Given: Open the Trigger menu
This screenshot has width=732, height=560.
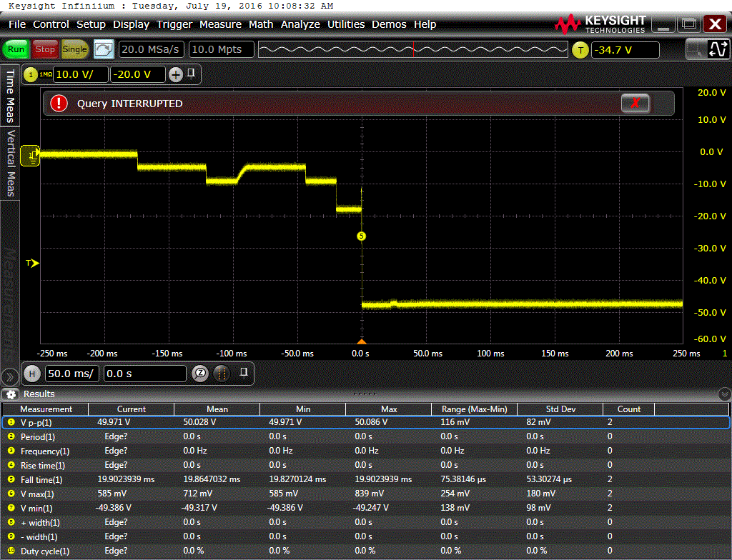Looking at the screenshot, I should [174, 24].
